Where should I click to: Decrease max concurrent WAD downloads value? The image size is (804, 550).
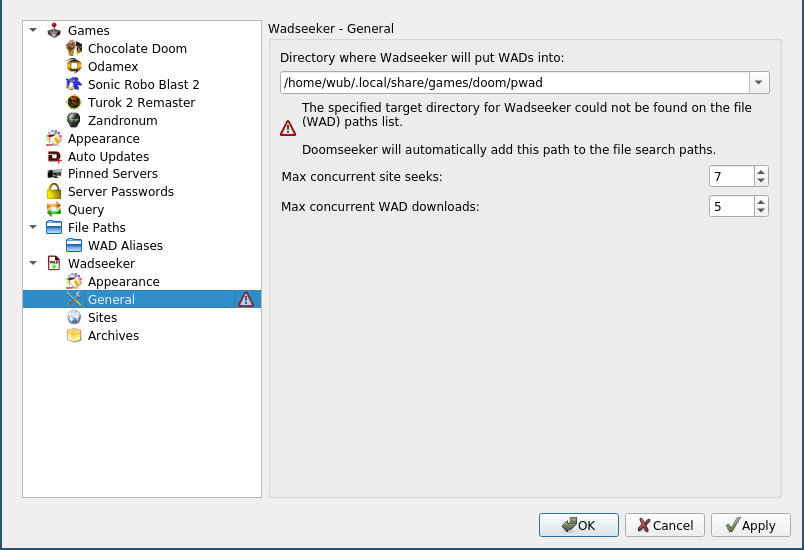(762, 212)
